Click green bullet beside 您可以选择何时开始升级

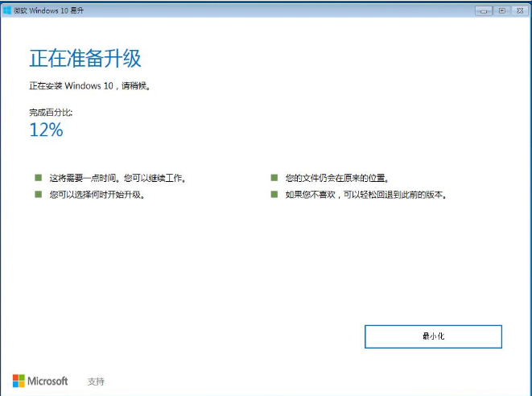tap(37, 194)
